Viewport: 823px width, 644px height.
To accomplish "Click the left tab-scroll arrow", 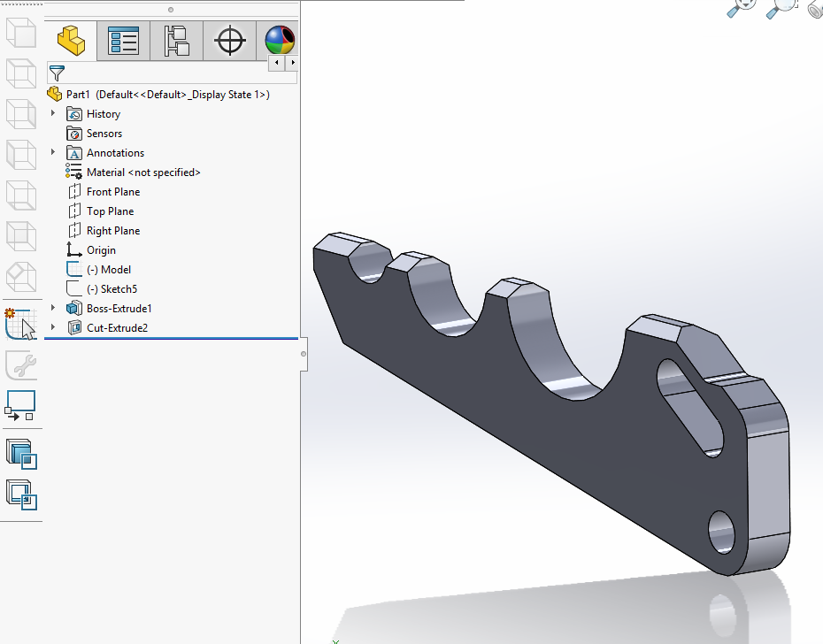I will 277,63.
